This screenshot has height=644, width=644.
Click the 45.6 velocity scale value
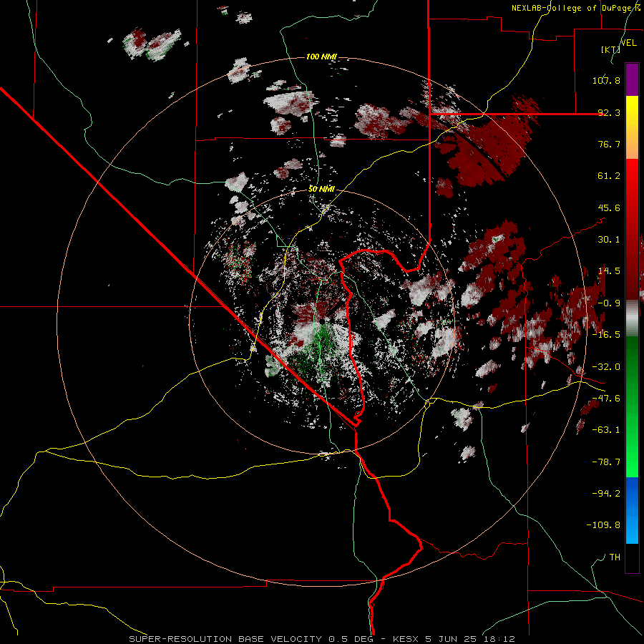[609, 208]
